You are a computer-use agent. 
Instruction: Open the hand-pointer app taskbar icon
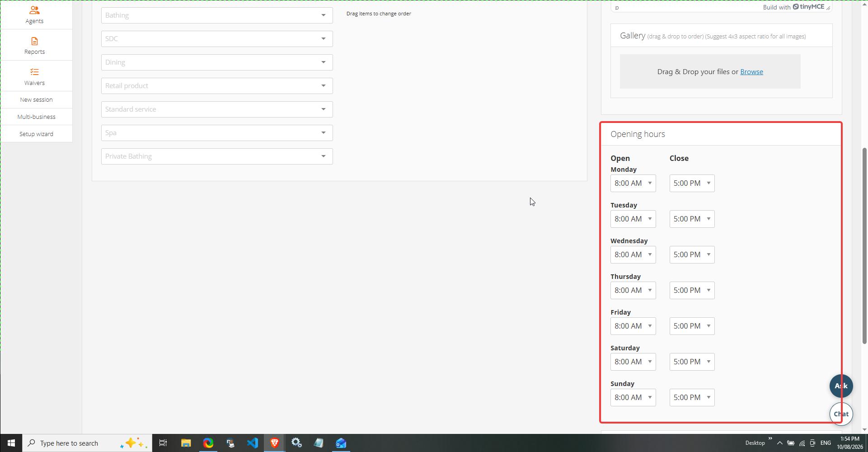(x=230, y=443)
